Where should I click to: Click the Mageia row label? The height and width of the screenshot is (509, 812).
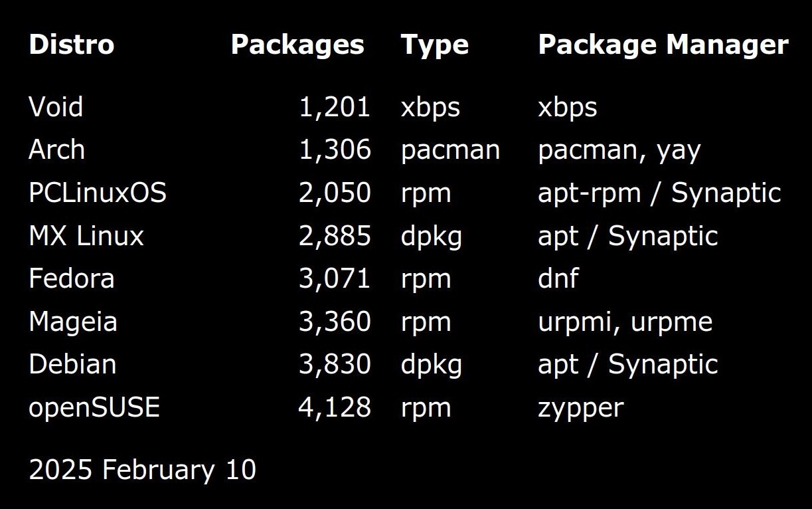click(x=73, y=322)
